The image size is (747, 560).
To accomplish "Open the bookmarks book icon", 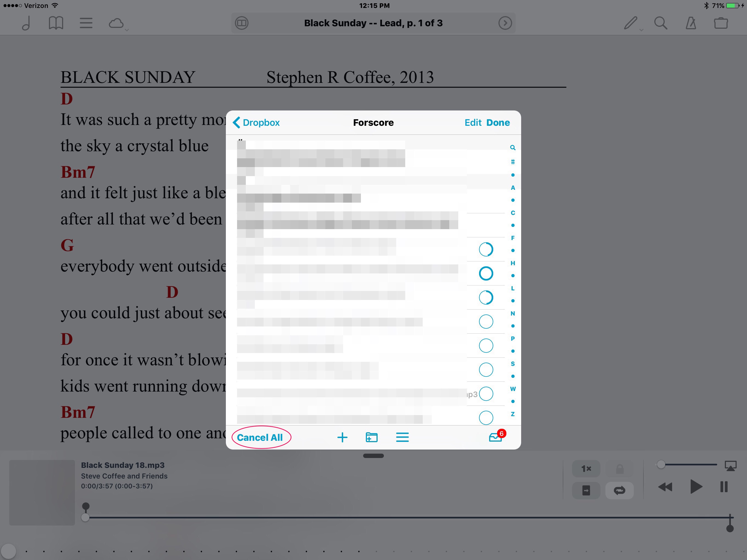I will pyautogui.click(x=56, y=23).
